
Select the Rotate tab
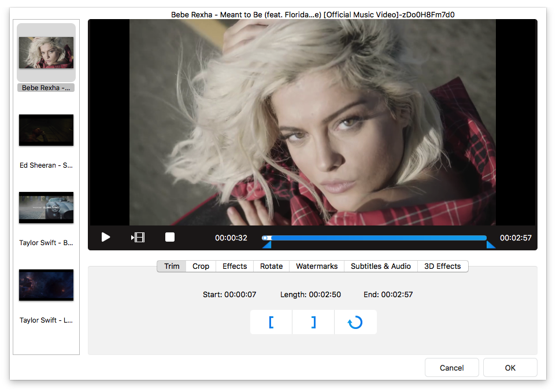pyautogui.click(x=271, y=266)
